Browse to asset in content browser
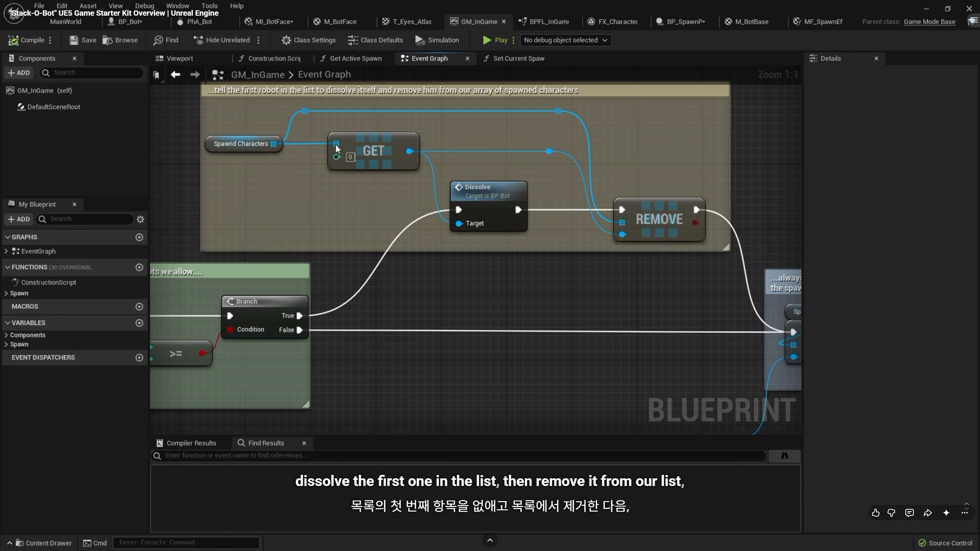The image size is (980, 551). tap(120, 40)
